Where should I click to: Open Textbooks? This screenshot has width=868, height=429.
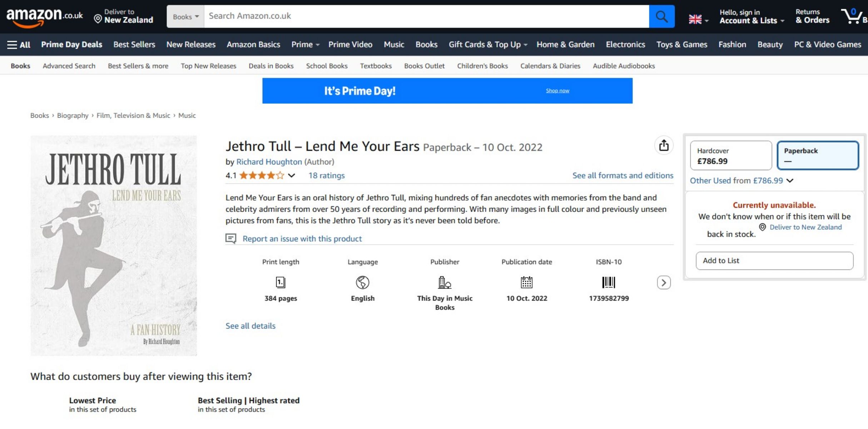pos(376,66)
